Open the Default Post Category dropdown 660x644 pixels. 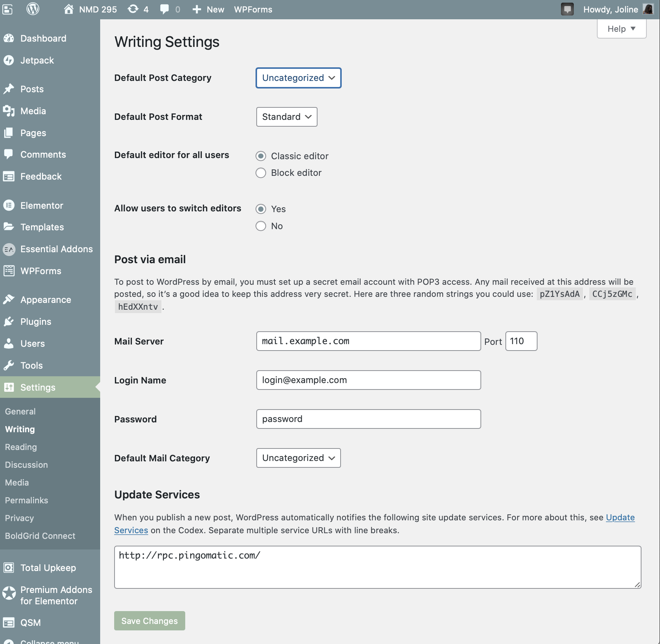[298, 78]
